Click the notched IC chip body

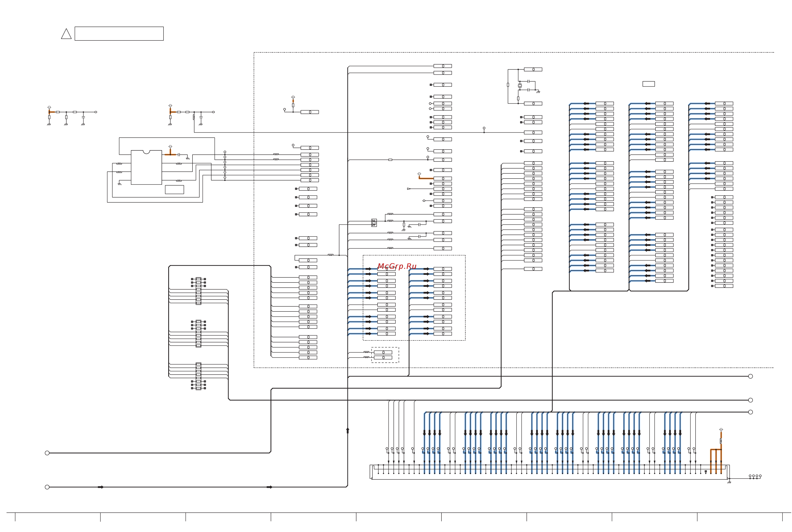tap(146, 167)
